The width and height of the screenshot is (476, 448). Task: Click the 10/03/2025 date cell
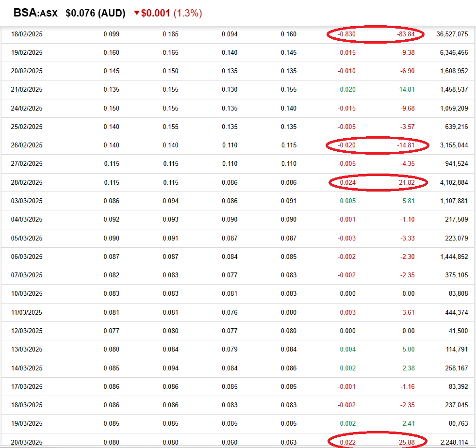click(x=27, y=293)
